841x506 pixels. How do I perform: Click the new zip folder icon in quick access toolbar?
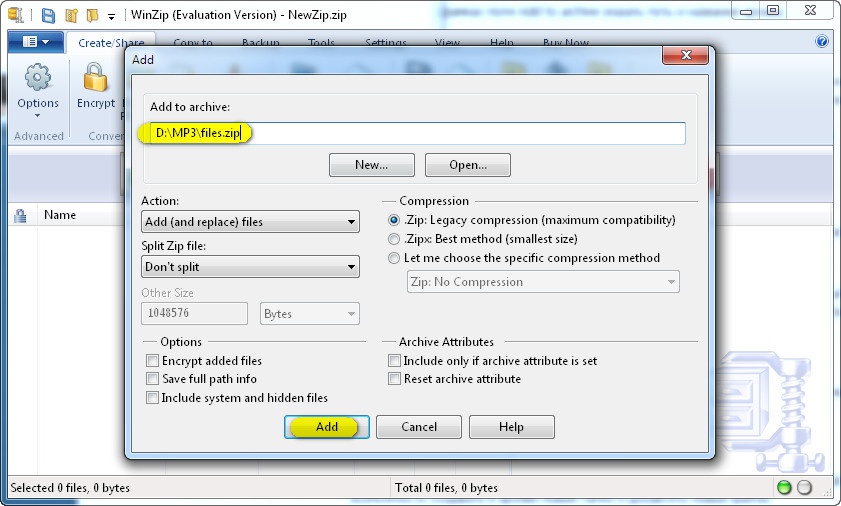[x=71, y=15]
